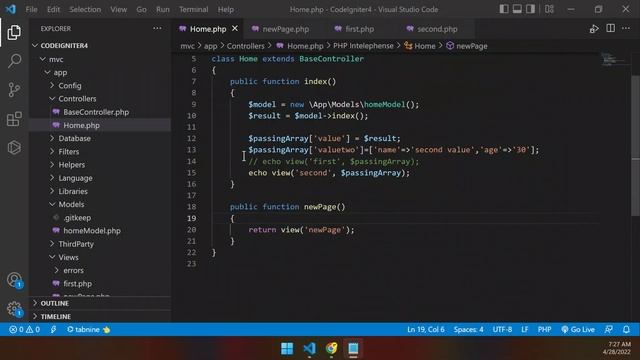
Task: Click Ln 19, Col 6 in status bar
Action: pyautogui.click(x=425, y=329)
